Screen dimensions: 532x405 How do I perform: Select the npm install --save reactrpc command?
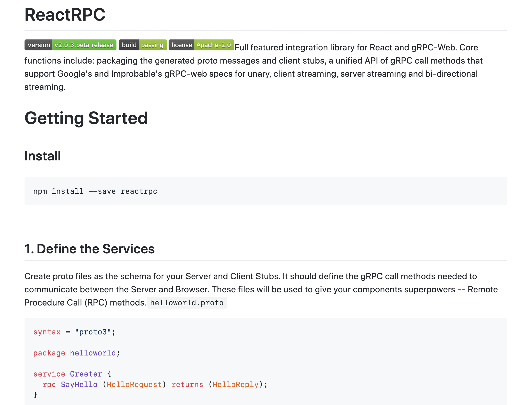point(95,191)
